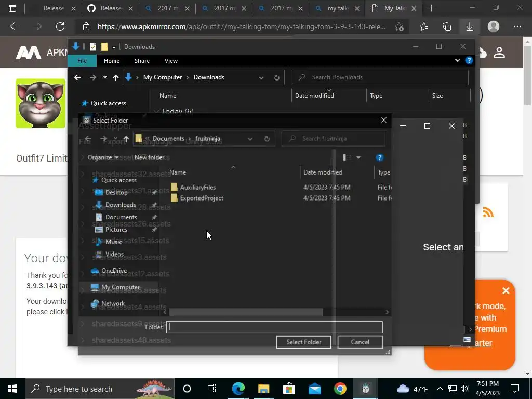Select Desktop in dialog navigation pane
This screenshot has height=399, width=532.
[x=116, y=192]
